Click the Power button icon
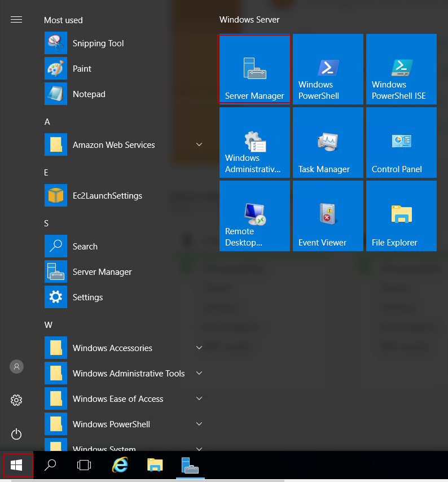This screenshot has width=448, height=482. pos(16,434)
